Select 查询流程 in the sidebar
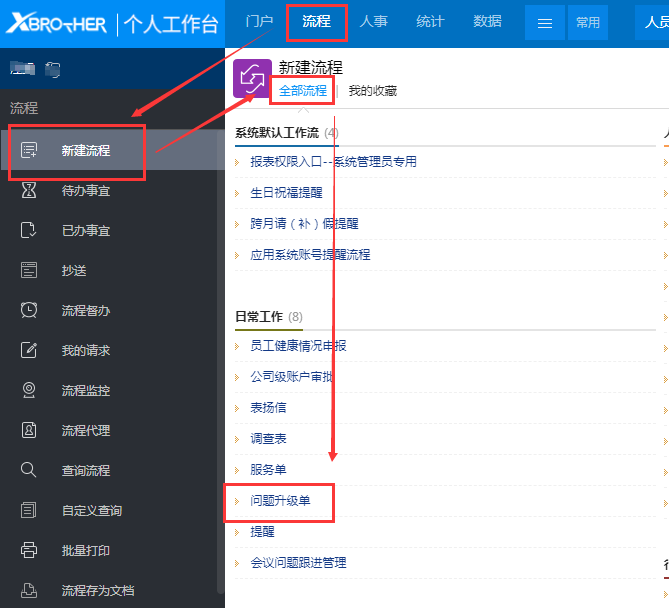The image size is (669, 608). click(x=86, y=470)
